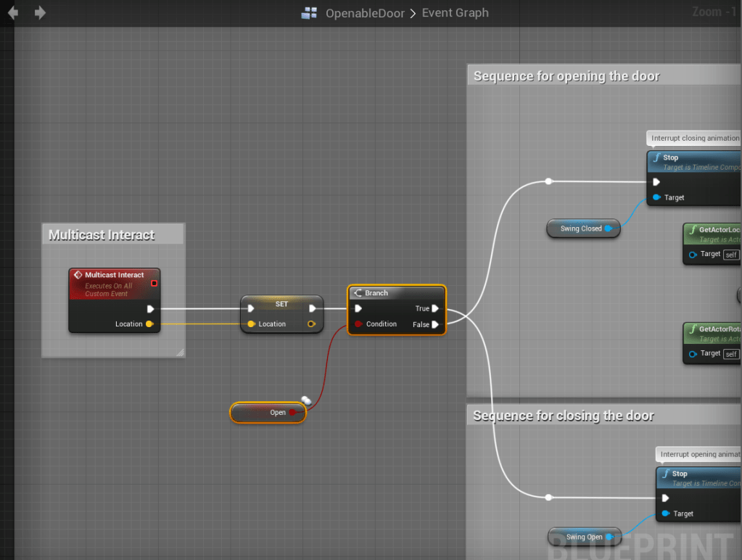Click the Branch node's True output pin
This screenshot has height=560, width=742.
(435, 309)
